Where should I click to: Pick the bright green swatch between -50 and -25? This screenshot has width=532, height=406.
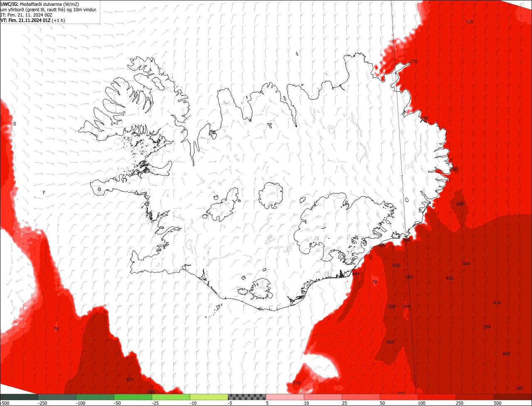coord(133,397)
